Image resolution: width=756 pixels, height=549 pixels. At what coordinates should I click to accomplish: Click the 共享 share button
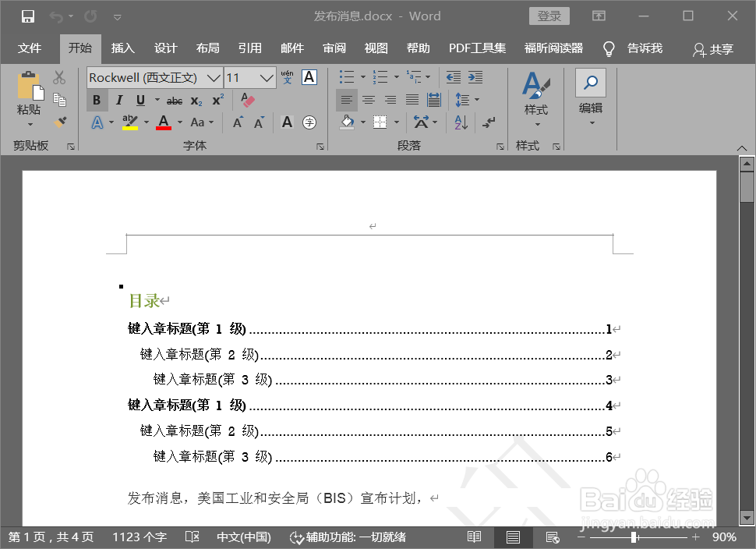[712, 48]
